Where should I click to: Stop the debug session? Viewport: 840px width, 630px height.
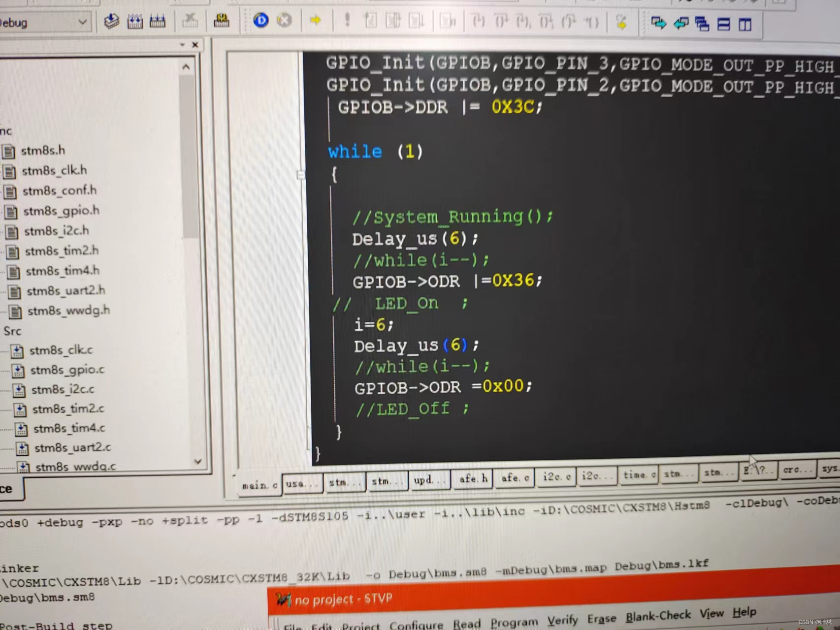point(284,21)
